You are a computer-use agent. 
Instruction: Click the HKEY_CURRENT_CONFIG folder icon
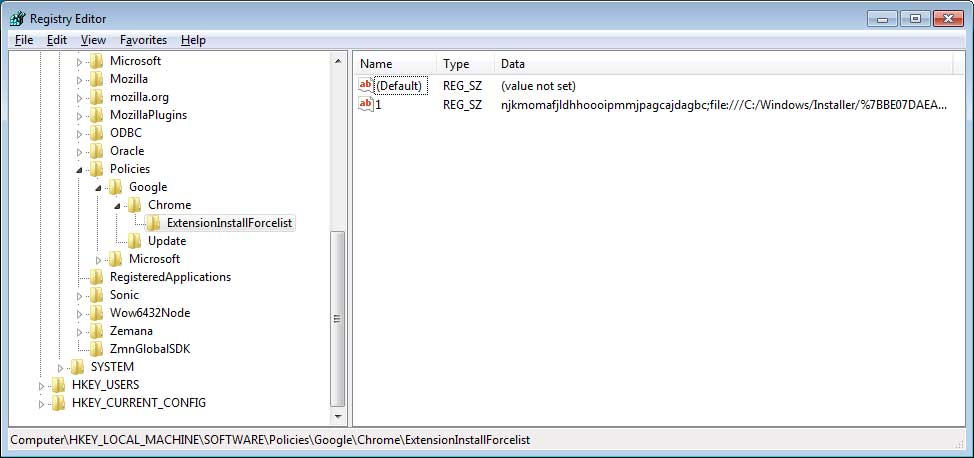coord(58,403)
